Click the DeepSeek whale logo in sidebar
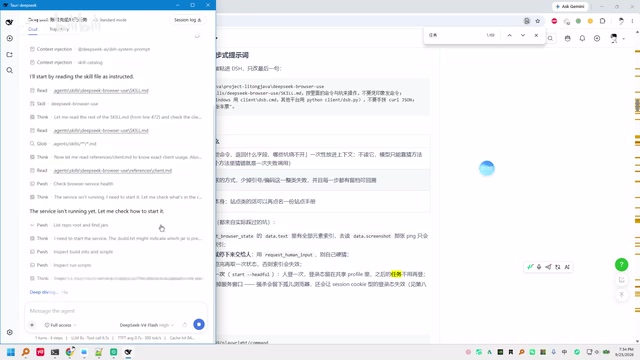The image size is (640, 360). [x=9, y=22]
